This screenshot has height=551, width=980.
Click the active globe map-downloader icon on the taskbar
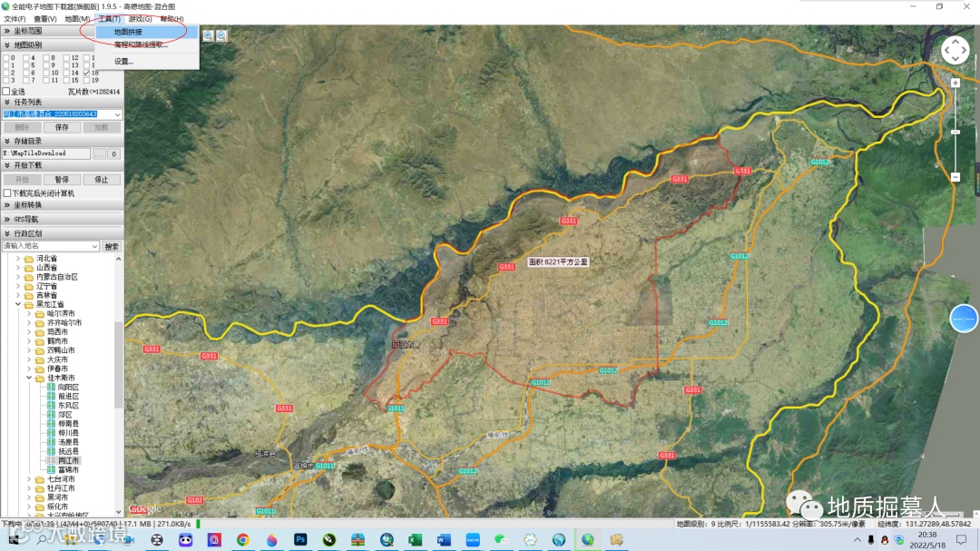click(587, 540)
